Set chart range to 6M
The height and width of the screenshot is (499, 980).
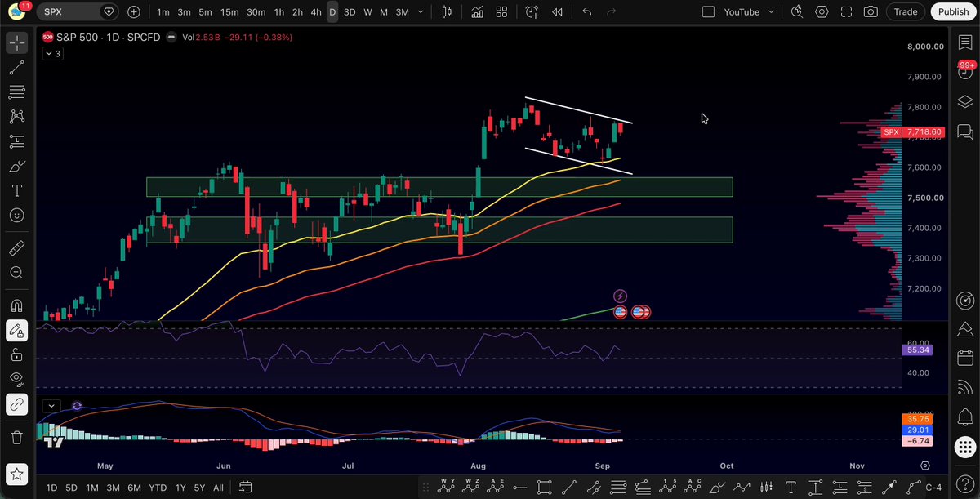(134, 488)
